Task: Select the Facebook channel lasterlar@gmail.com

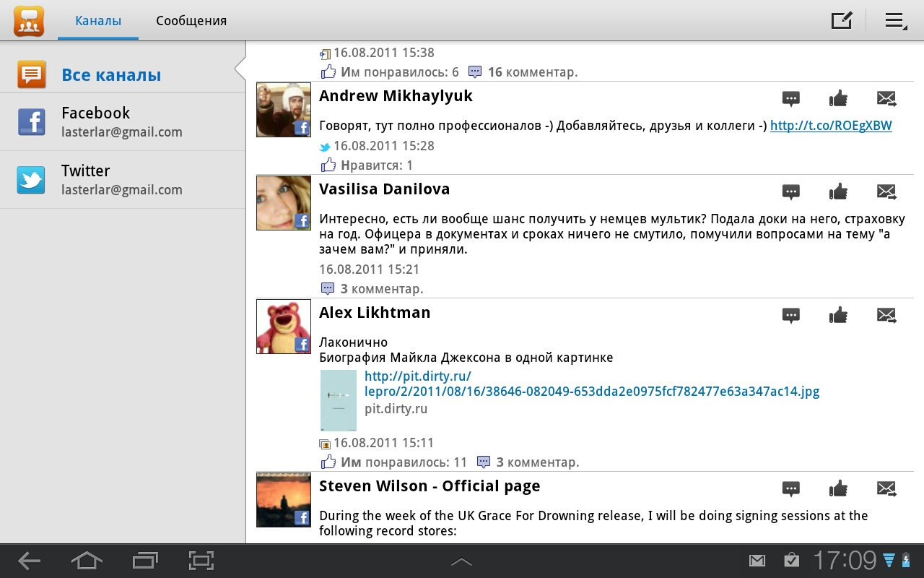Action: click(x=123, y=122)
